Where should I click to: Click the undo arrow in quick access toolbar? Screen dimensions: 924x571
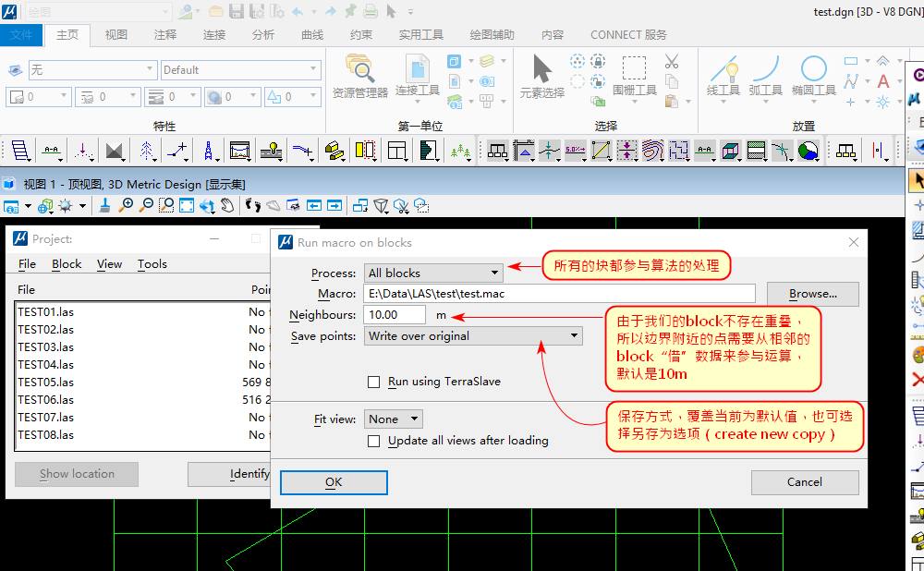(x=298, y=11)
